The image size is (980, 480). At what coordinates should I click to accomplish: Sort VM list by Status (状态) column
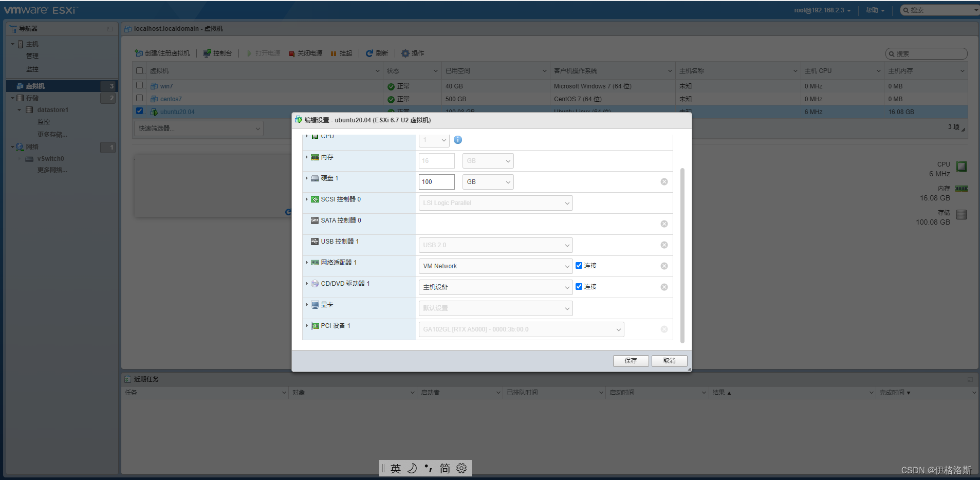coord(413,71)
